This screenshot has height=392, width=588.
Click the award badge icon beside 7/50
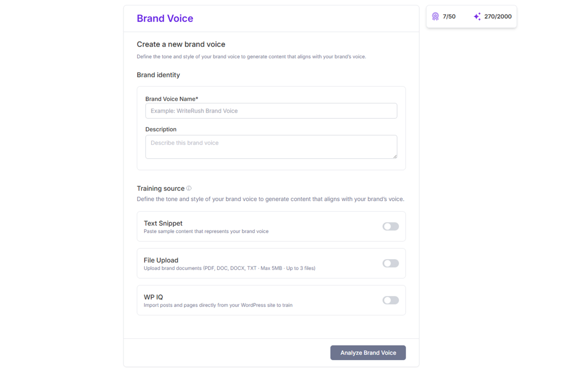click(435, 16)
